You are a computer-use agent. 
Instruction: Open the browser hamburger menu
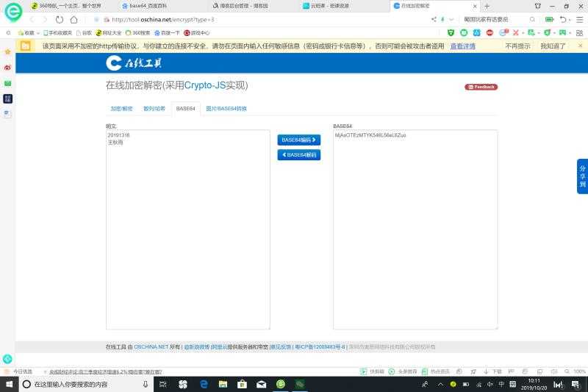click(579, 20)
